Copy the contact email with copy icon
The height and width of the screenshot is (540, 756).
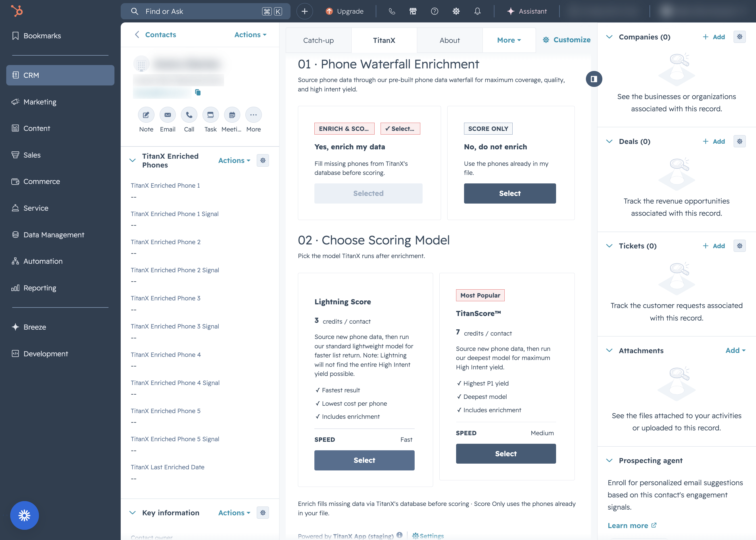tap(198, 92)
